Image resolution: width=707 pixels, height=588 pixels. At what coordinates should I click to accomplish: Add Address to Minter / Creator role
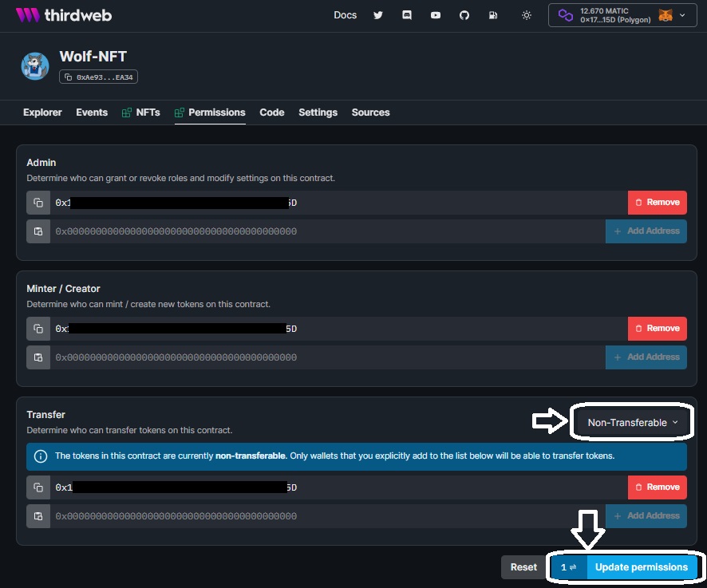(x=646, y=357)
